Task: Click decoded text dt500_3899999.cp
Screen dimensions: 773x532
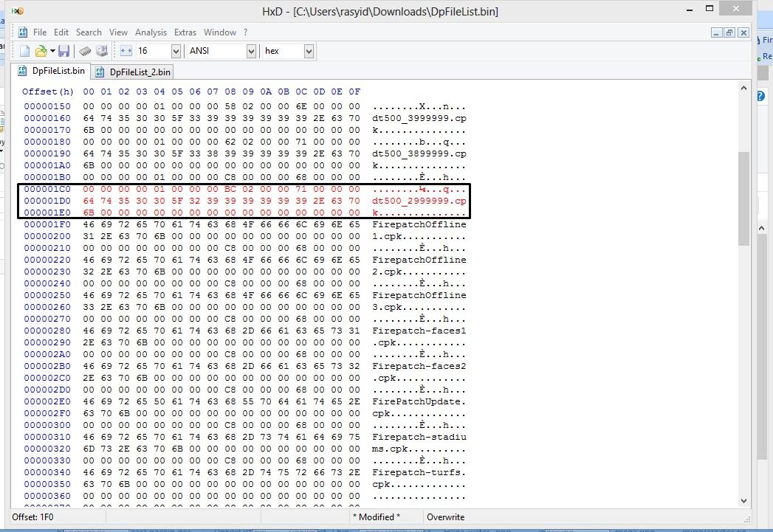Action: tap(419, 153)
